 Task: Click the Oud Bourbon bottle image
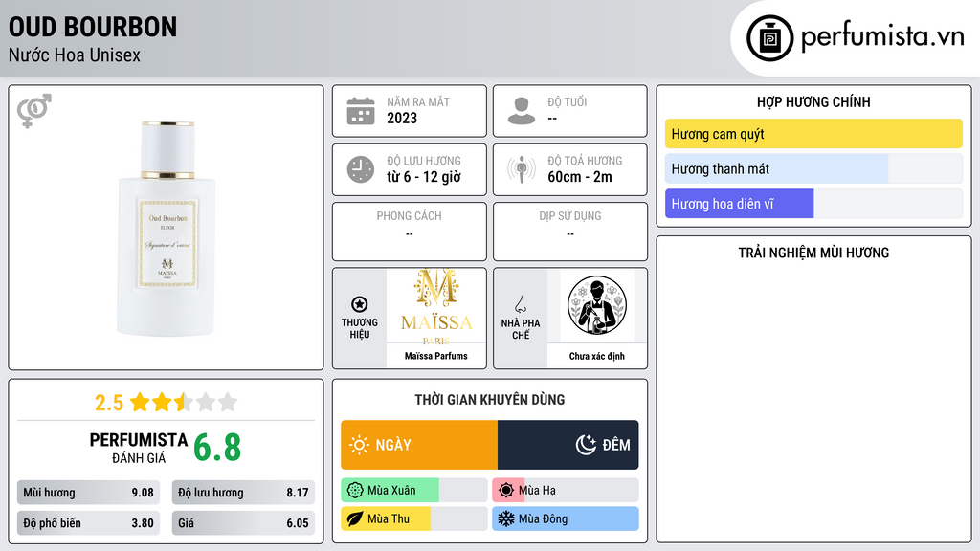point(167,229)
